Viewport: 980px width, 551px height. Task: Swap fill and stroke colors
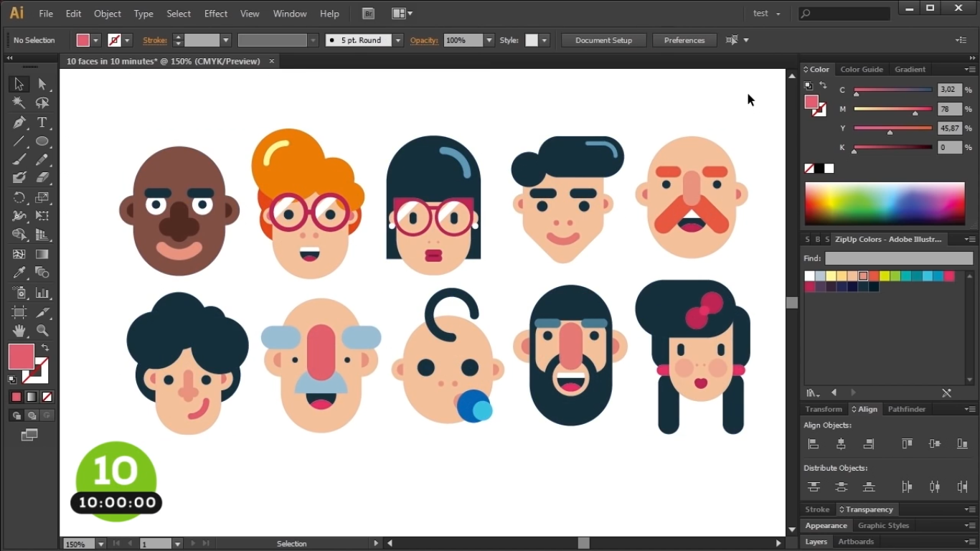pyautogui.click(x=45, y=347)
